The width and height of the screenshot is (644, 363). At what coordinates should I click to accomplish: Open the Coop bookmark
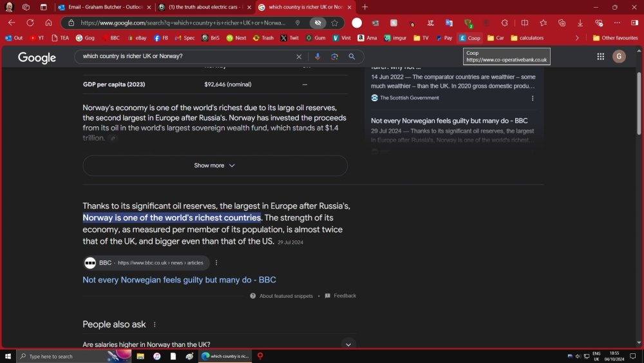[470, 38]
